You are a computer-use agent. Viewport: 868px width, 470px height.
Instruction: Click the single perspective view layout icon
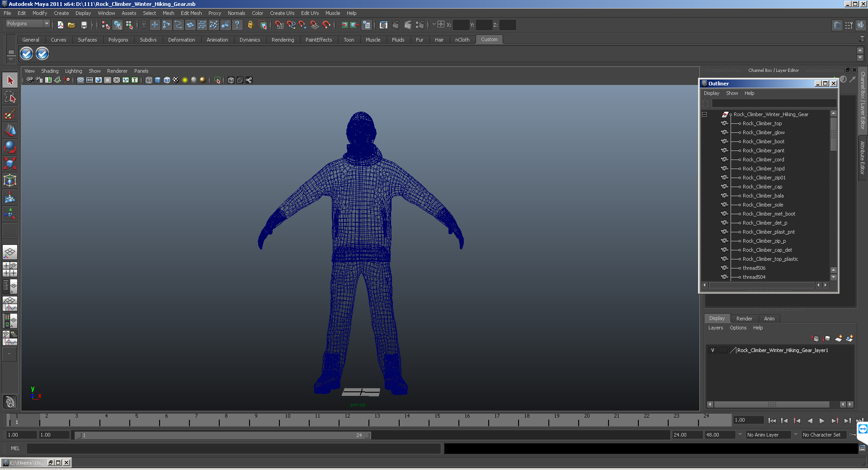pyautogui.click(x=10, y=252)
